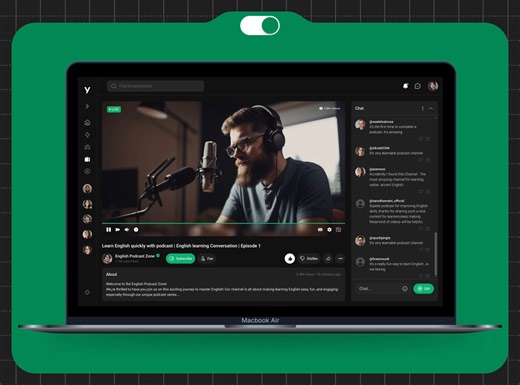Reply to the 'Accidently I found this Channel' comment
This screenshot has width=520, height=385.
coord(428,192)
